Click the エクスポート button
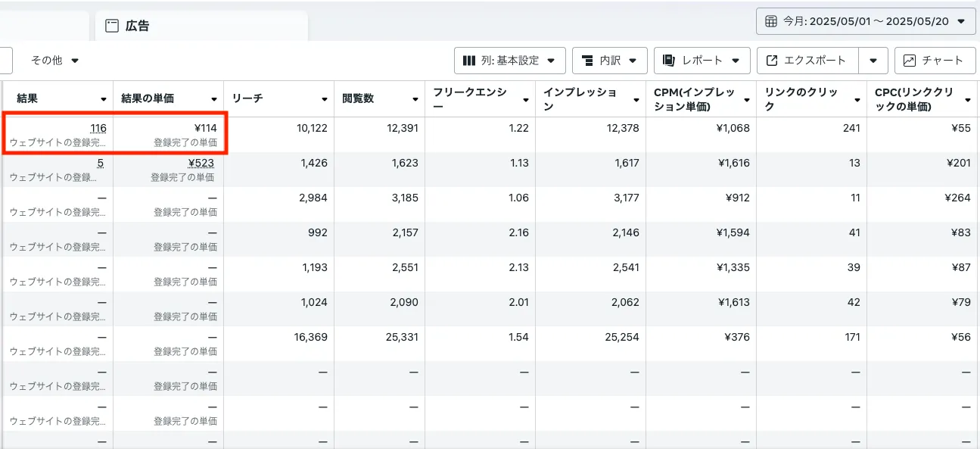The image size is (980, 449). [808, 61]
